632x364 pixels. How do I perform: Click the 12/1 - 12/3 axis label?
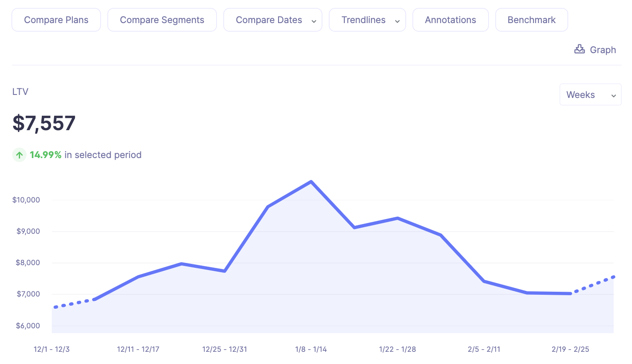(x=51, y=349)
